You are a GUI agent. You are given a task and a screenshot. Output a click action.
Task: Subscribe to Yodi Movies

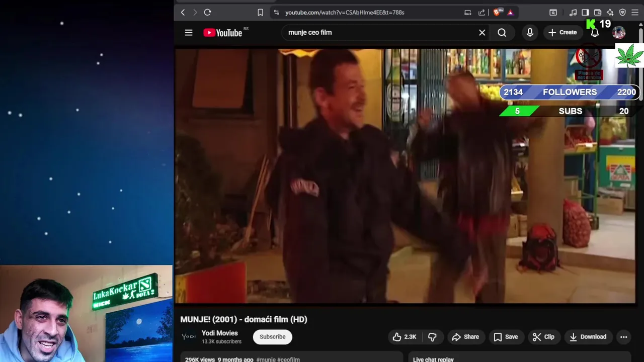[x=272, y=337]
